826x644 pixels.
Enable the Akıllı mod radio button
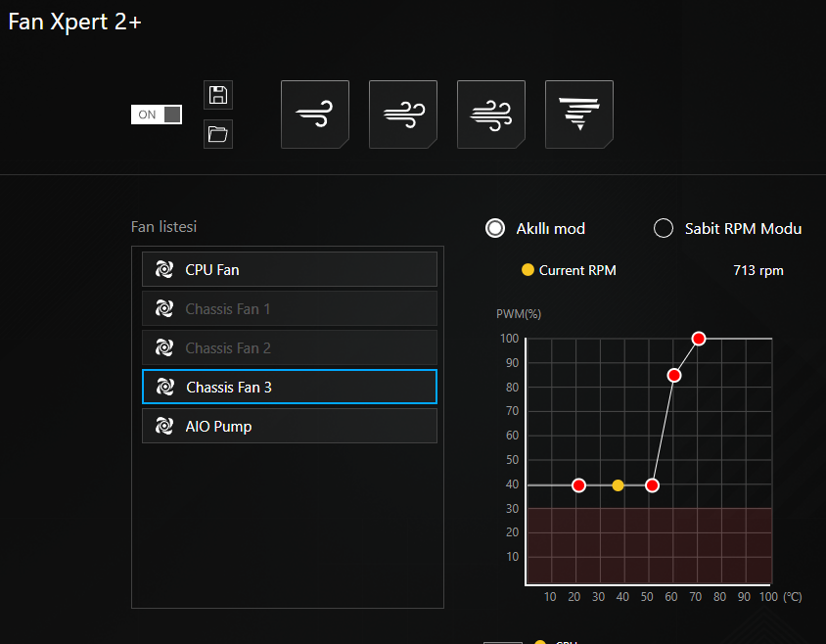[x=495, y=228]
